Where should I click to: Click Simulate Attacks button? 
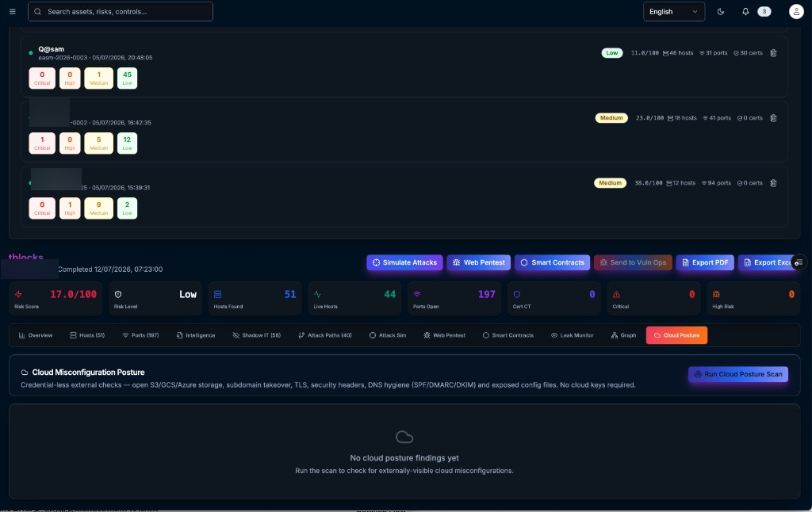tap(404, 262)
